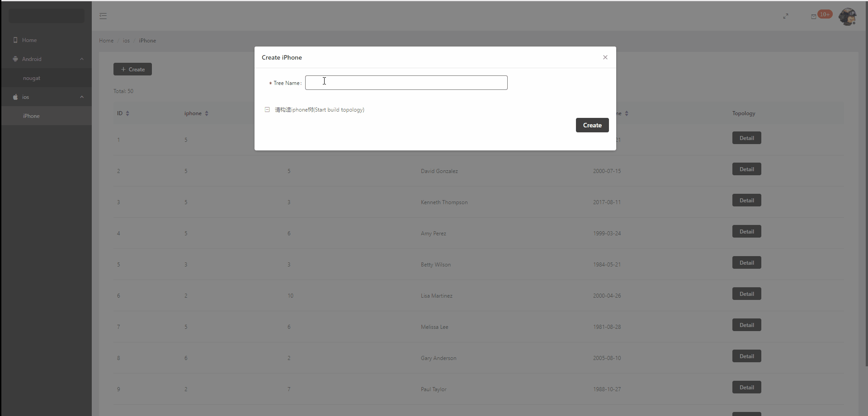Click the date 2000-04-26

click(607, 296)
